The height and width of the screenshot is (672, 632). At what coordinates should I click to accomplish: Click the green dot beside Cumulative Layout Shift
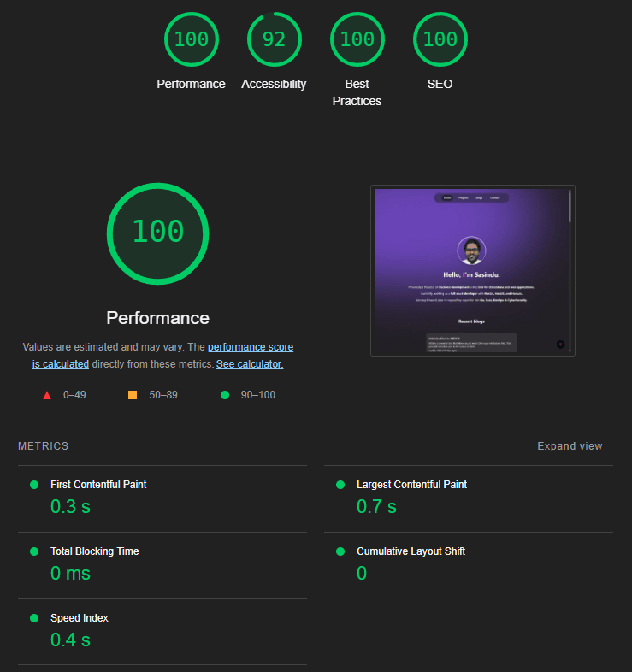pyautogui.click(x=340, y=551)
